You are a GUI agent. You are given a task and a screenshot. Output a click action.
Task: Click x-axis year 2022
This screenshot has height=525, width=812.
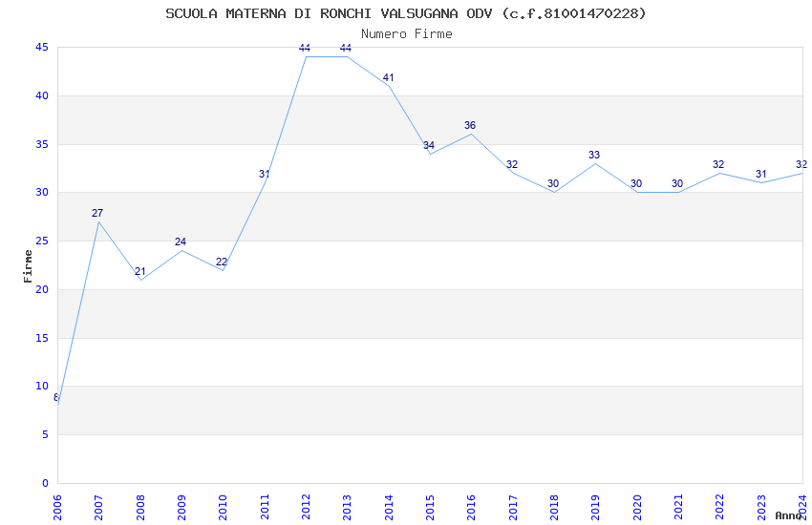(720, 508)
